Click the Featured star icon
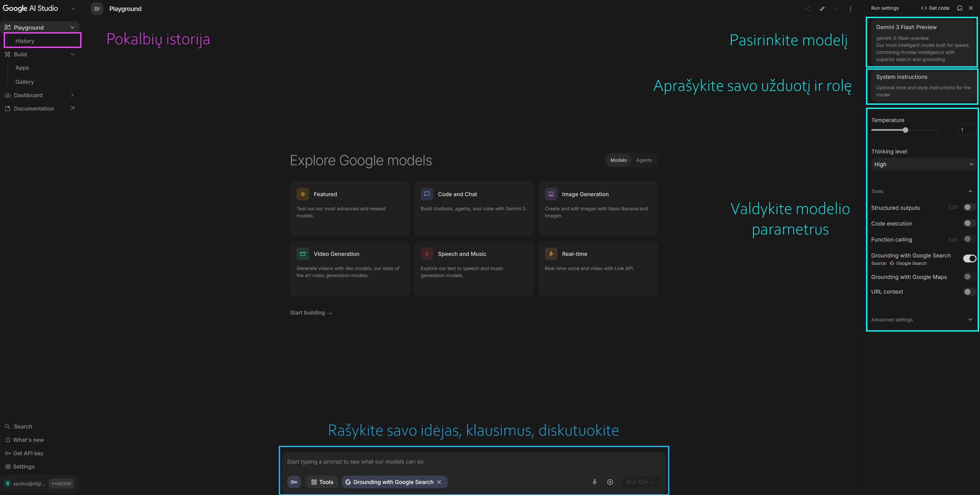This screenshot has height=495, width=980. (303, 194)
